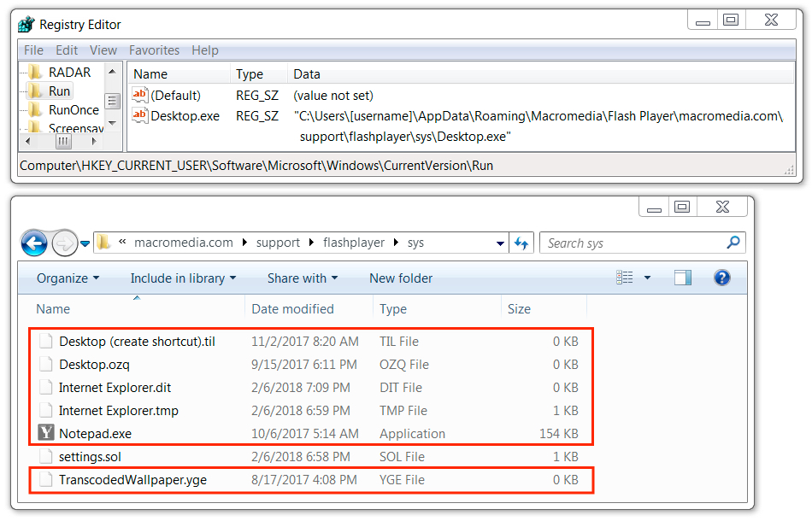Expand the arrow after flashplayer breadcrumb

pos(396,243)
